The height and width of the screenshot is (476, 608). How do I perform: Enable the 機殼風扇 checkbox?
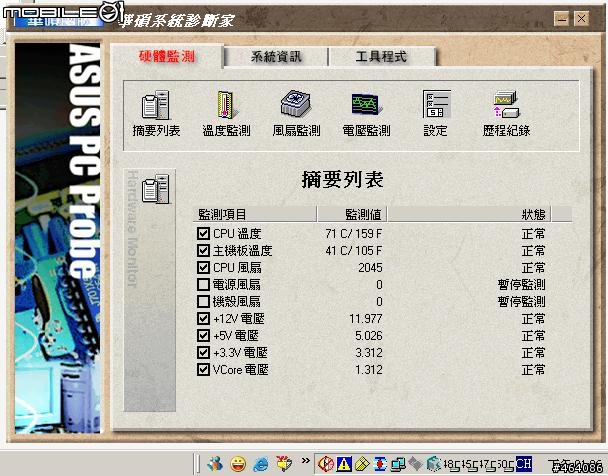pos(203,302)
